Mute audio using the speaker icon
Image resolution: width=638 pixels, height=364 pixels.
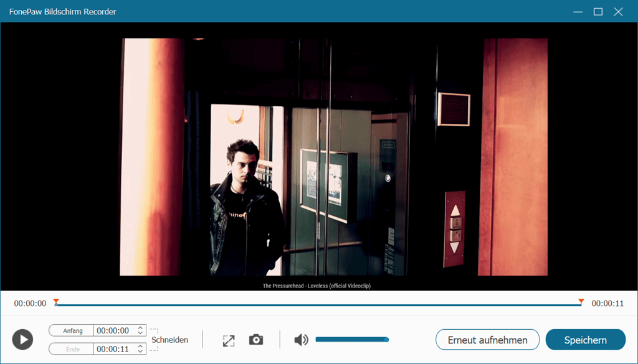(301, 340)
